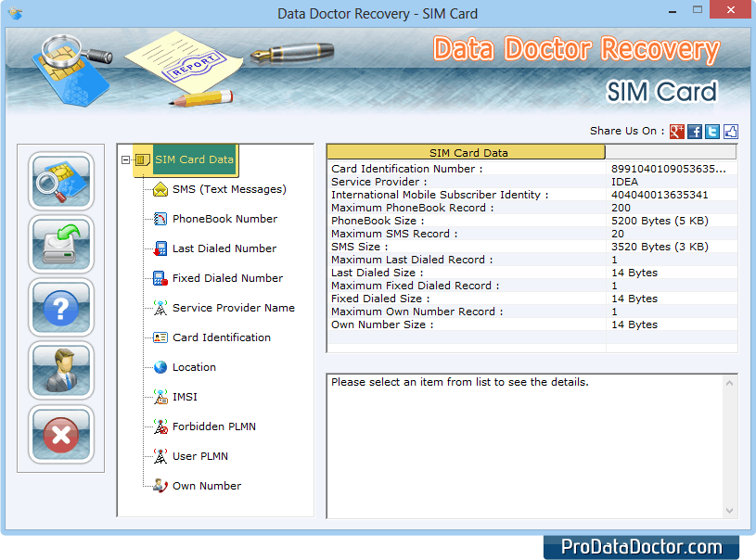Select Forbidden PLMN tree entry
This screenshot has width=756, height=560.
(214, 426)
